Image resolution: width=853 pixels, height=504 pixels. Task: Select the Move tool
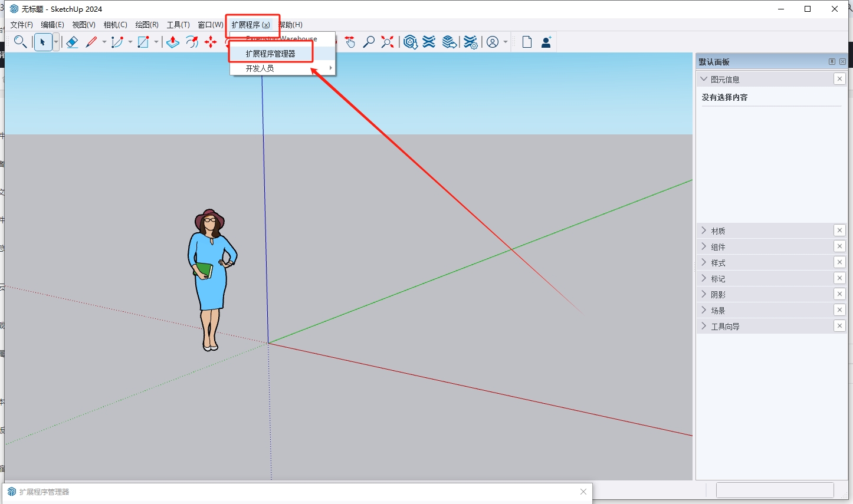pyautogui.click(x=211, y=42)
